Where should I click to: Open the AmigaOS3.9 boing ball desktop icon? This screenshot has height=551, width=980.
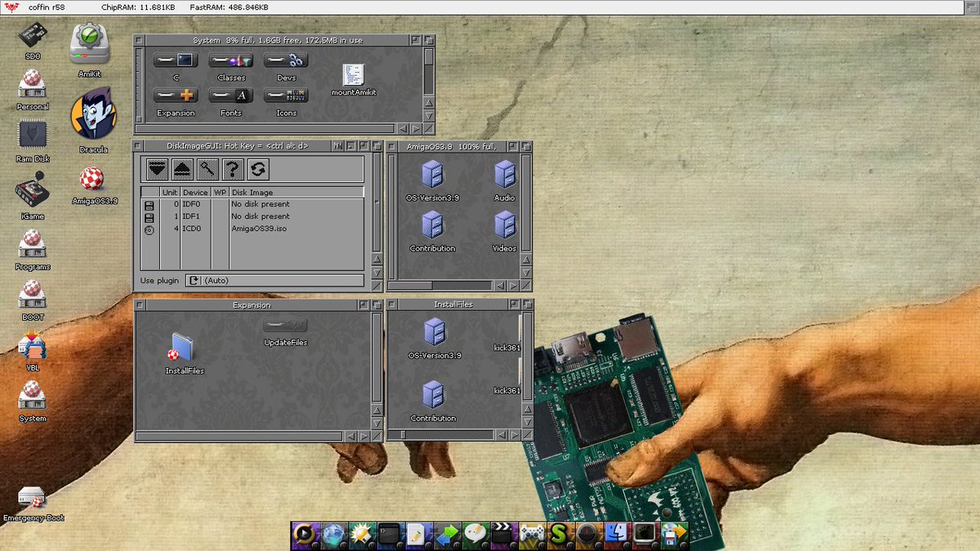93,185
